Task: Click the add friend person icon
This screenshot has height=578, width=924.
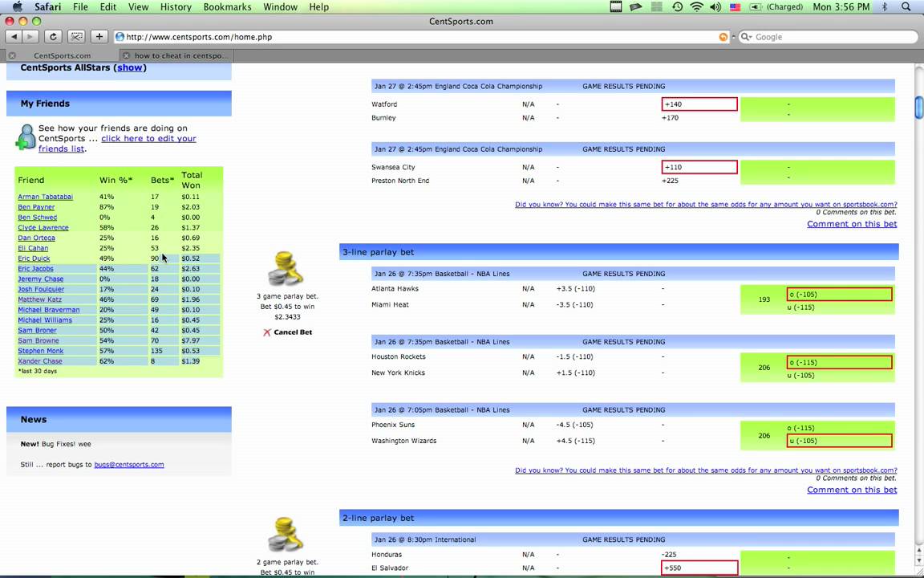Action: (26, 136)
